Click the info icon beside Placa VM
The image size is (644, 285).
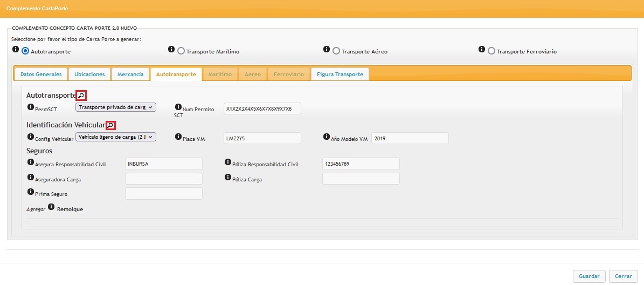coord(178,137)
